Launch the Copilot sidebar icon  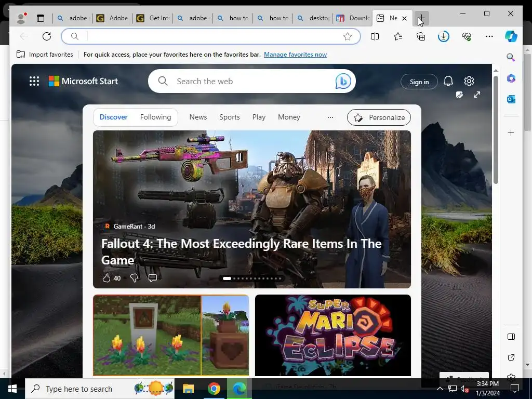point(511,36)
